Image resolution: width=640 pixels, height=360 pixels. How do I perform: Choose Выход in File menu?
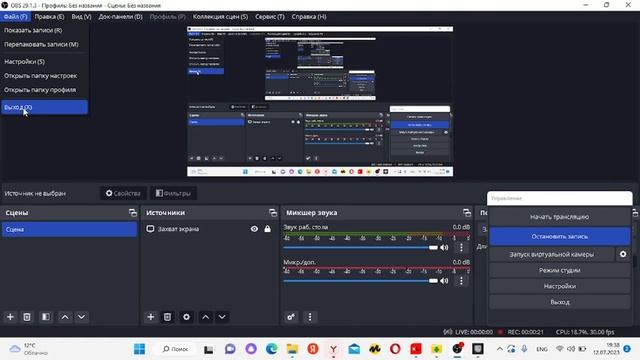click(x=44, y=107)
